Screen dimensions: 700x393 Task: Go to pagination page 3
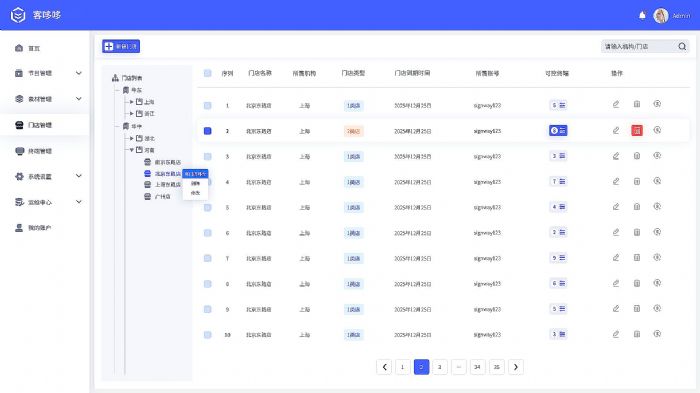pyautogui.click(x=440, y=367)
